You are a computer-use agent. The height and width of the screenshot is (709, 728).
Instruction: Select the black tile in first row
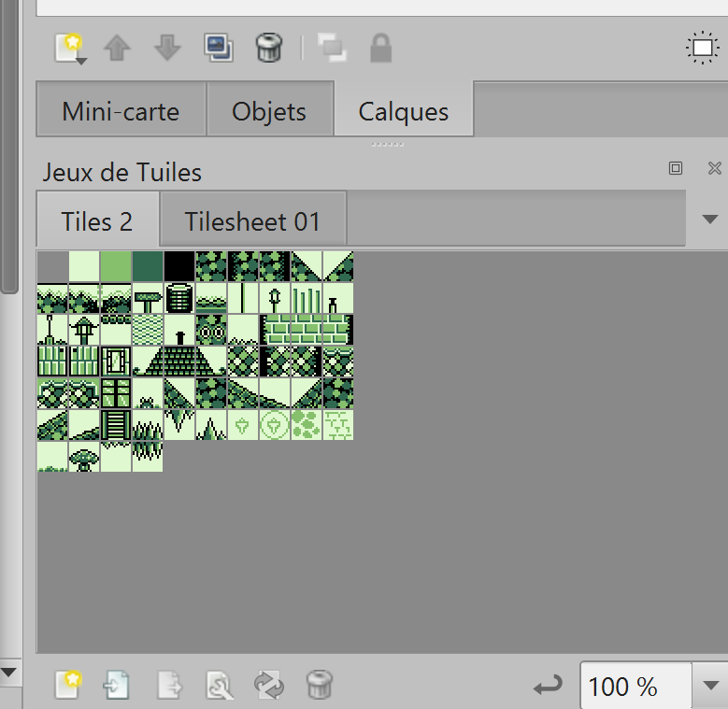click(x=179, y=266)
